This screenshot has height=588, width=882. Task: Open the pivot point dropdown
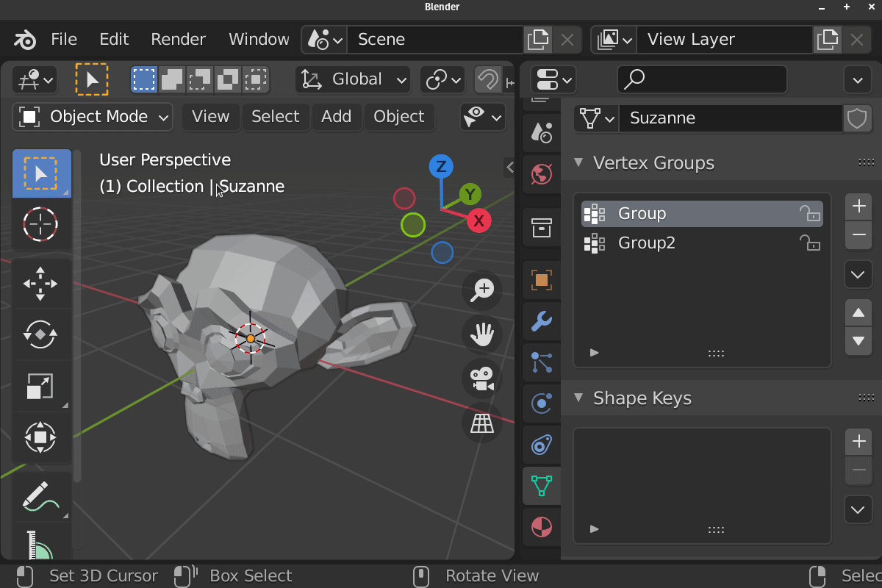coord(442,79)
